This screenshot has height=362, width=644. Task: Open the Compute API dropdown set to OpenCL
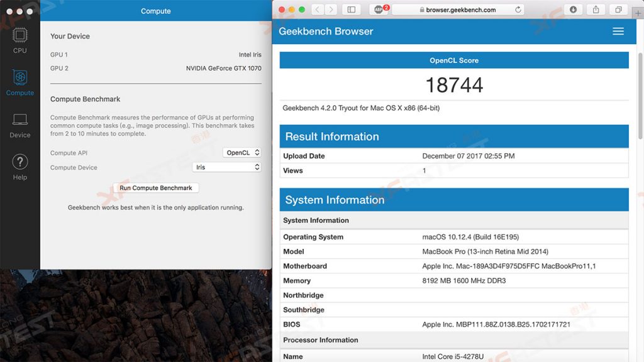tap(242, 153)
